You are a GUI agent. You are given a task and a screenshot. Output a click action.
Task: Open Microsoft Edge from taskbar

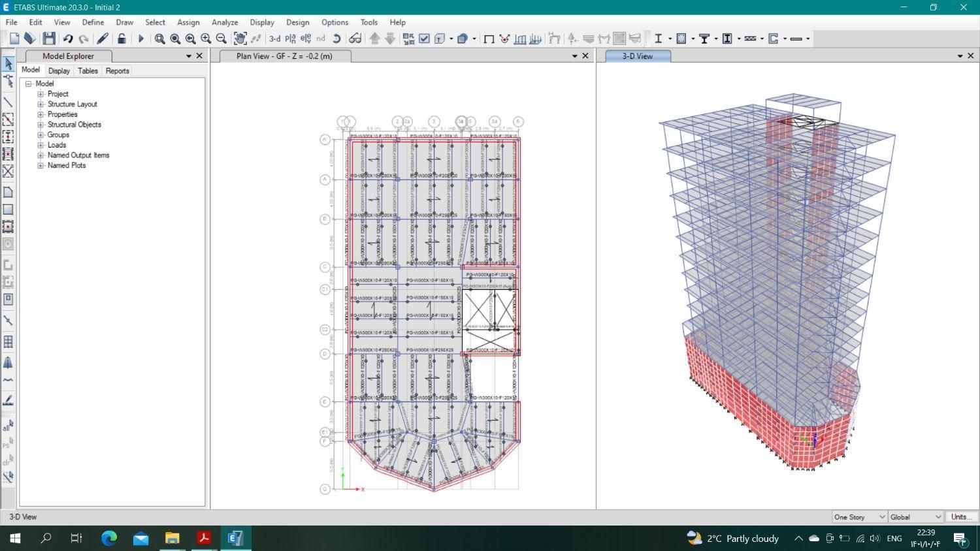(x=109, y=538)
